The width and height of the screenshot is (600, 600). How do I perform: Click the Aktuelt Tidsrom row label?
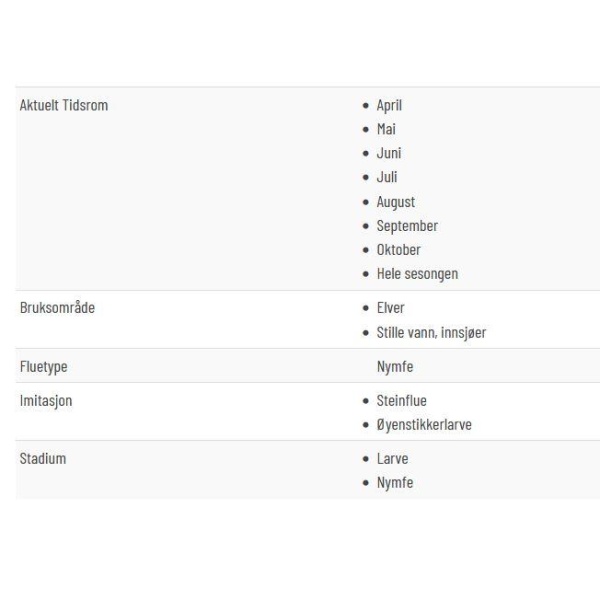[x=64, y=105]
